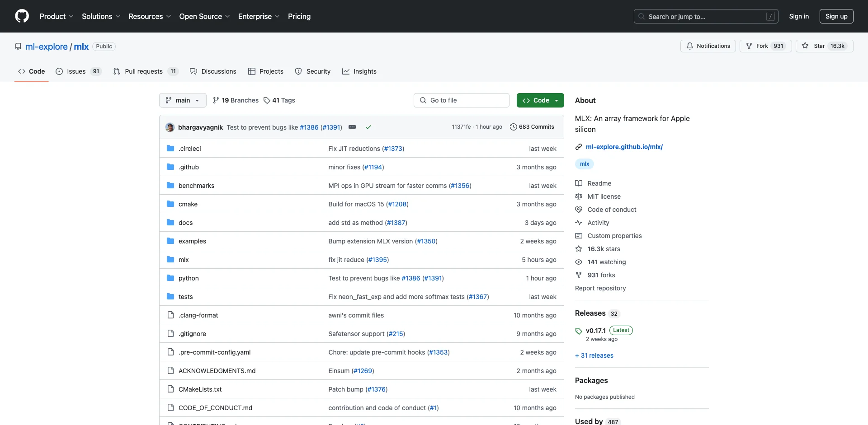This screenshot has height=425, width=868.
Task: Click the commits history clock icon
Action: pos(513,127)
